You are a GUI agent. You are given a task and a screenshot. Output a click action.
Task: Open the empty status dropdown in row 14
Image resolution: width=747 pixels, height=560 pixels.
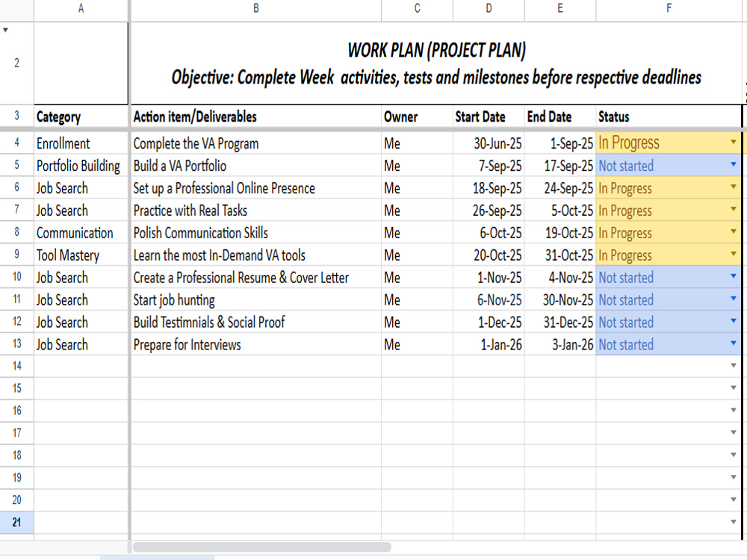pyautogui.click(x=734, y=366)
